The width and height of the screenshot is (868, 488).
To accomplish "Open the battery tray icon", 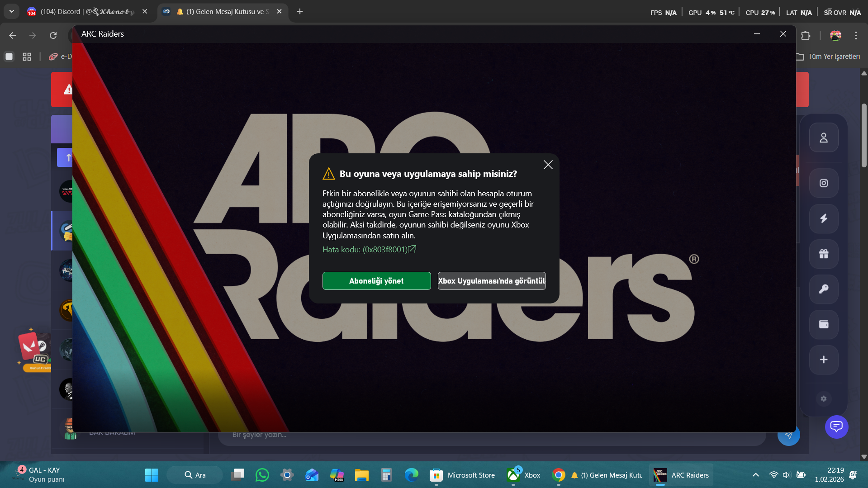I will (801, 475).
